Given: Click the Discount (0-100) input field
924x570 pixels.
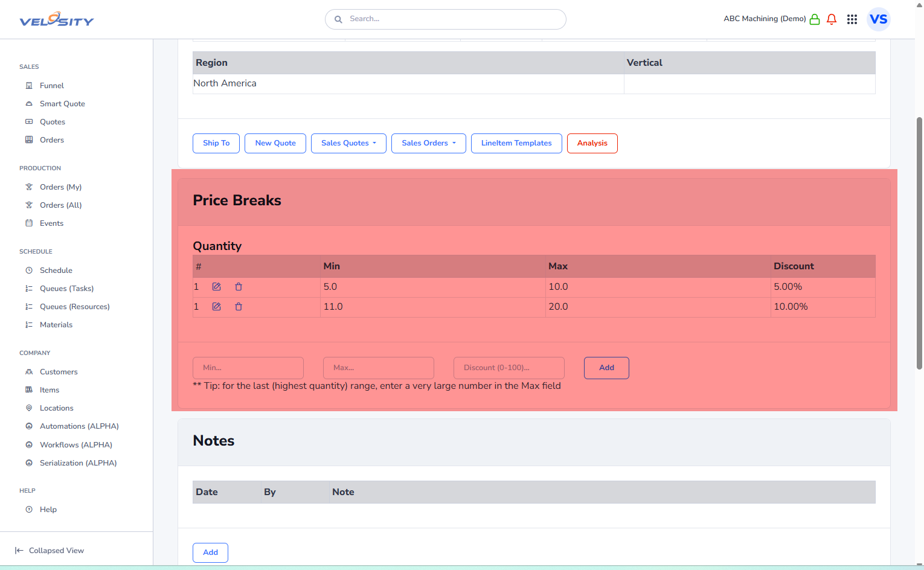Looking at the screenshot, I should pyautogui.click(x=509, y=368).
